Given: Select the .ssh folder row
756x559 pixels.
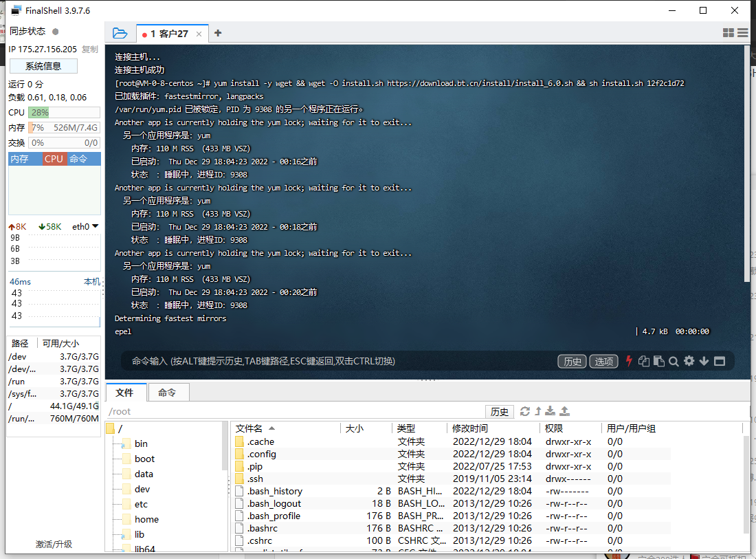Looking at the screenshot, I should 451,479.
